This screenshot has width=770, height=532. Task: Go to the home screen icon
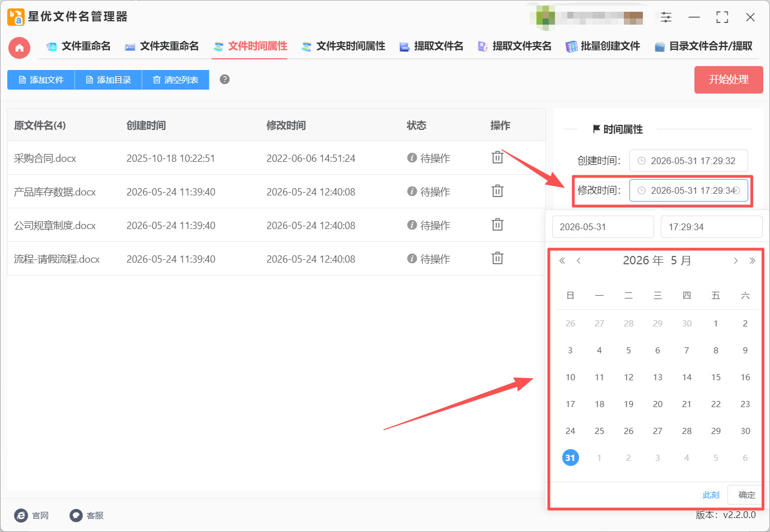click(x=19, y=48)
